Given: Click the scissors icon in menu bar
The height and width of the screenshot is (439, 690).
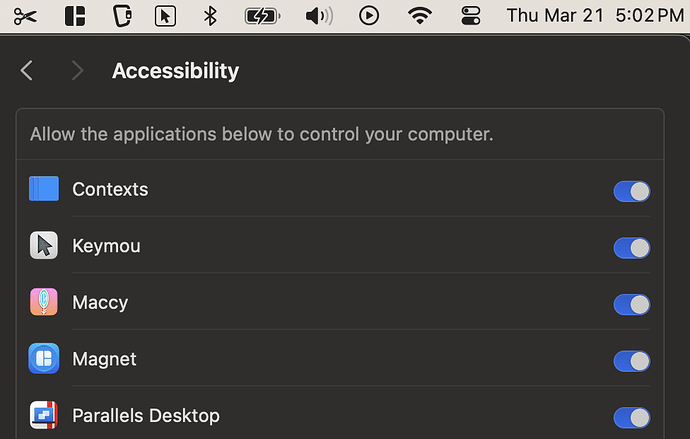Looking at the screenshot, I should pyautogui.click(x=26, y=16).
